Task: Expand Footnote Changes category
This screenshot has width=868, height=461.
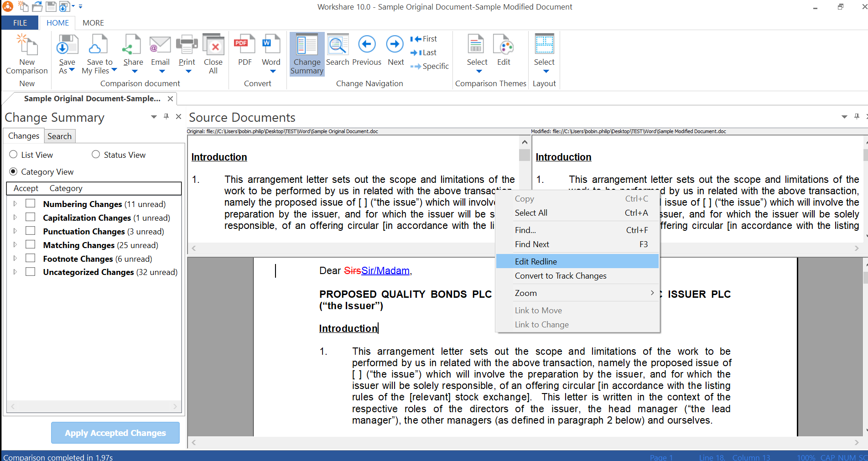Action: pos(15,259)
